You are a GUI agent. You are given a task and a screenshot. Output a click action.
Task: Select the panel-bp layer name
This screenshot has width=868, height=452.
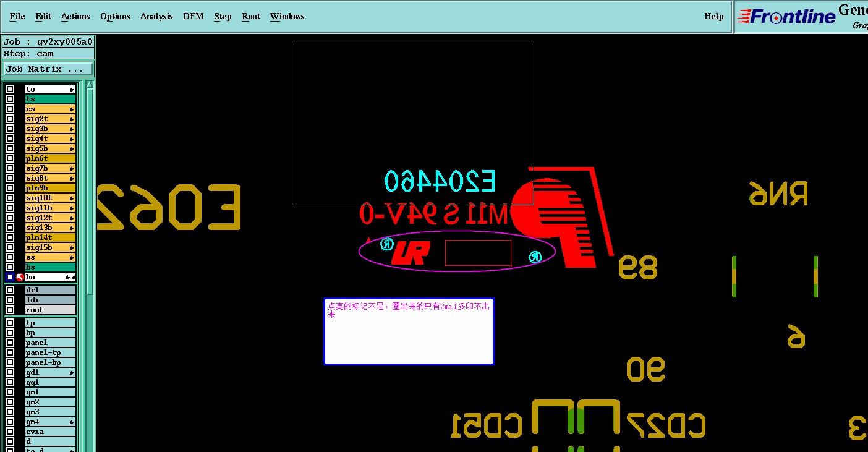tap(50, 362)
